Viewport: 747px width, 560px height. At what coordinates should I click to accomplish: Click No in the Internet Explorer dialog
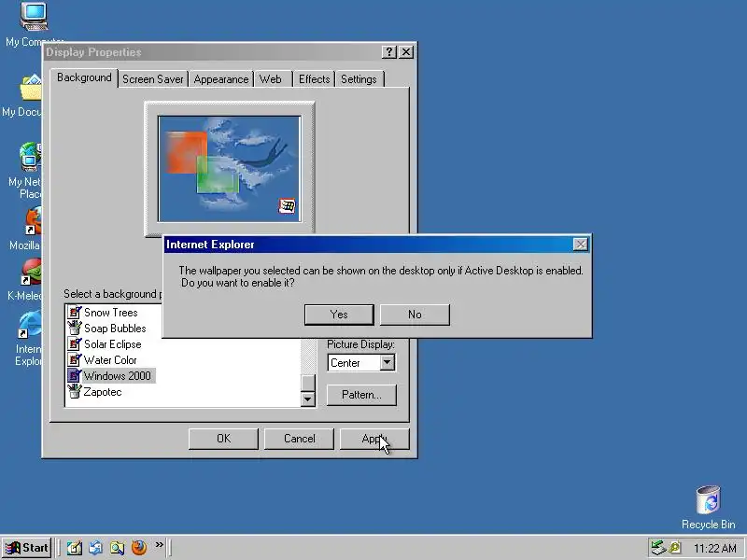(415, 315)
